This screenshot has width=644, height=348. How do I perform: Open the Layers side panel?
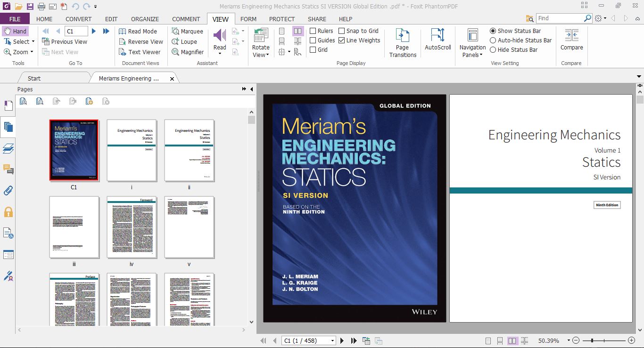pyautogui.click(x=8, y=148)
